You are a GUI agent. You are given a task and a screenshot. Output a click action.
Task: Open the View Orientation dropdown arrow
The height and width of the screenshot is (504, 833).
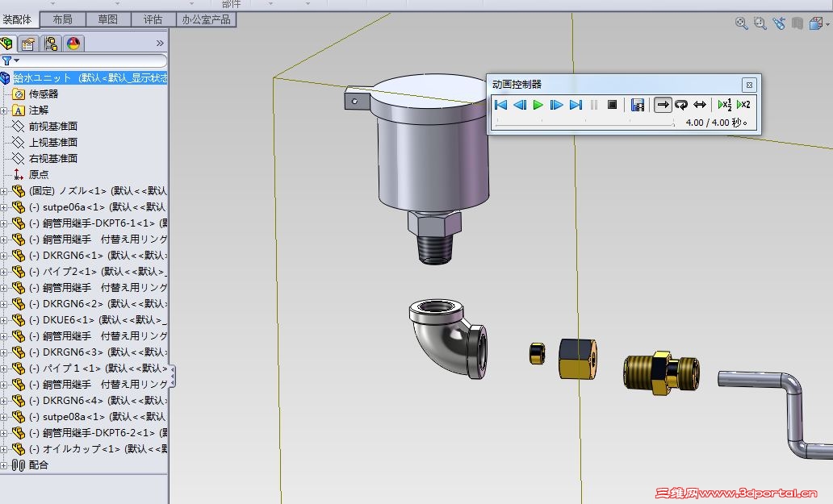tap(827, 24)
